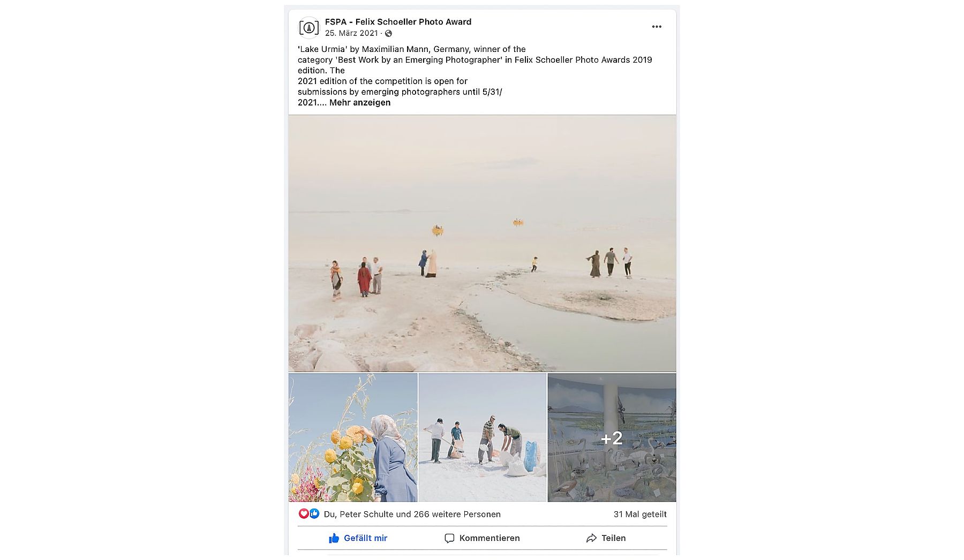Open the men collecting salt photo
Screen dimensions: 964x560
click(482, 437)
